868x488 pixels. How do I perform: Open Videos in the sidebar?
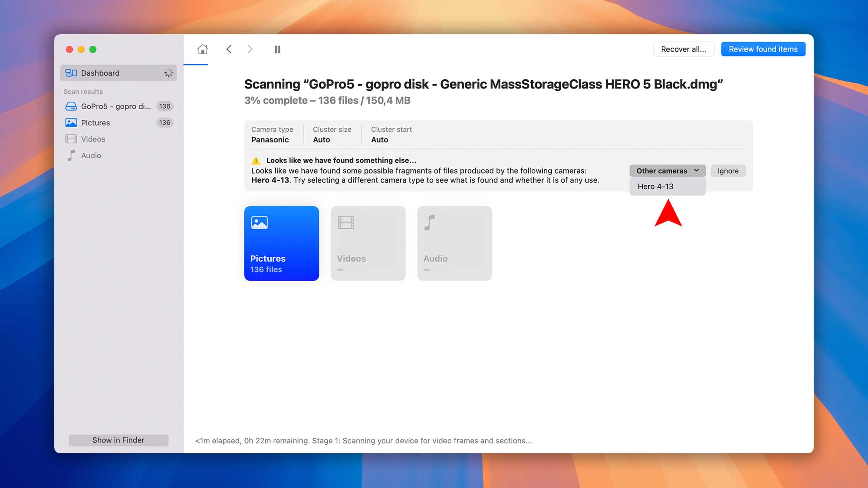click(118, 139)
